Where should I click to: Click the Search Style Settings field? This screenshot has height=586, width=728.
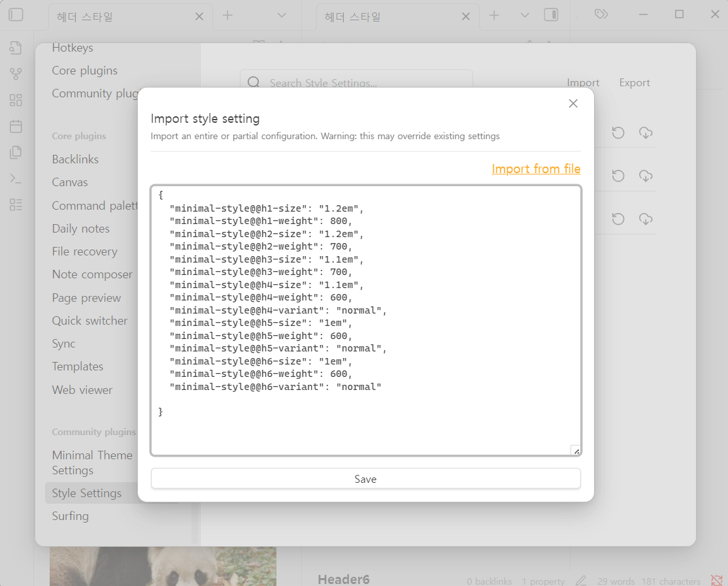click(356, 82)
